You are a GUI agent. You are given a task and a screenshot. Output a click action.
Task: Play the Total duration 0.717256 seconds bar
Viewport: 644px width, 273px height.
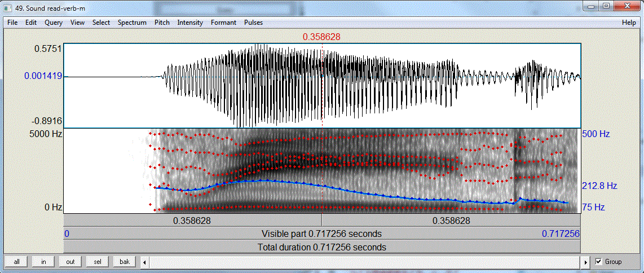click(322, 247)
